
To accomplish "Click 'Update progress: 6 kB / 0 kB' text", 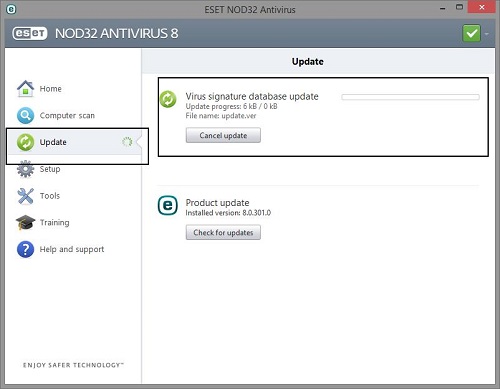I will (231, 106).
